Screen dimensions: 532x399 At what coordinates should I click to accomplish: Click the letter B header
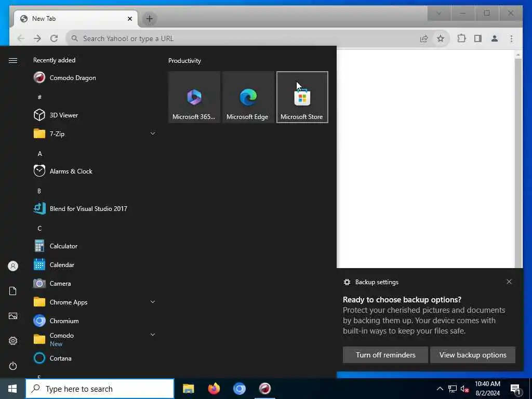point(39,191)
